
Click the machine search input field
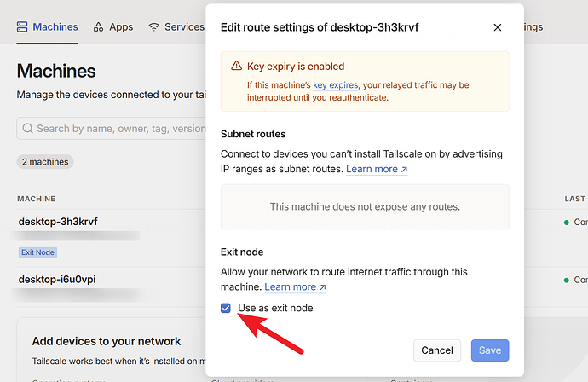112,129
